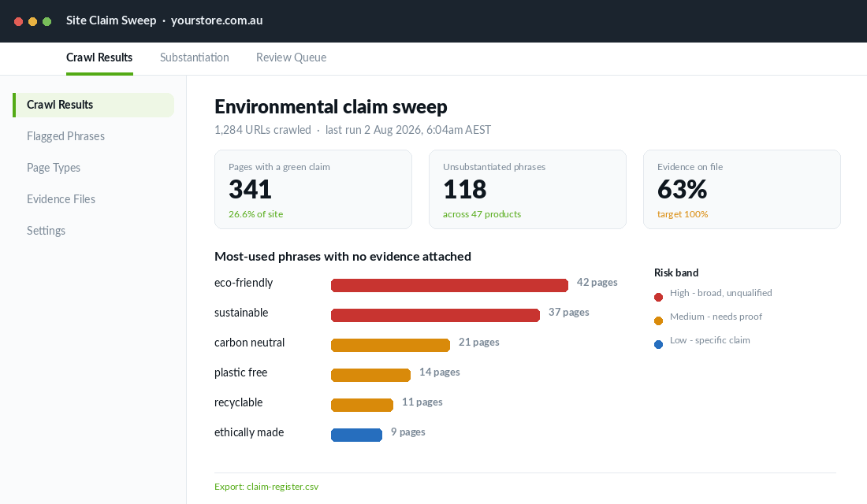Viewport: 867px width, 504px height.
Task: Click the '11 pages' count
Action: coord(422,402)
